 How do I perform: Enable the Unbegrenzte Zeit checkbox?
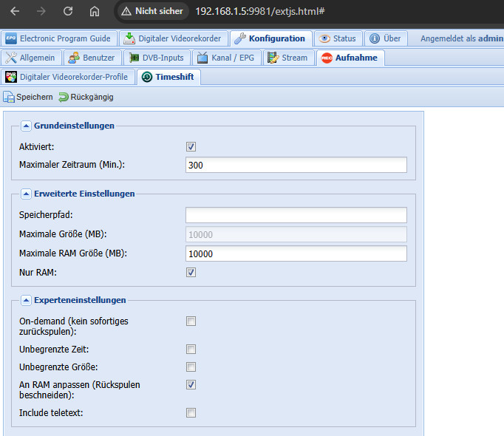pos(191,349)
